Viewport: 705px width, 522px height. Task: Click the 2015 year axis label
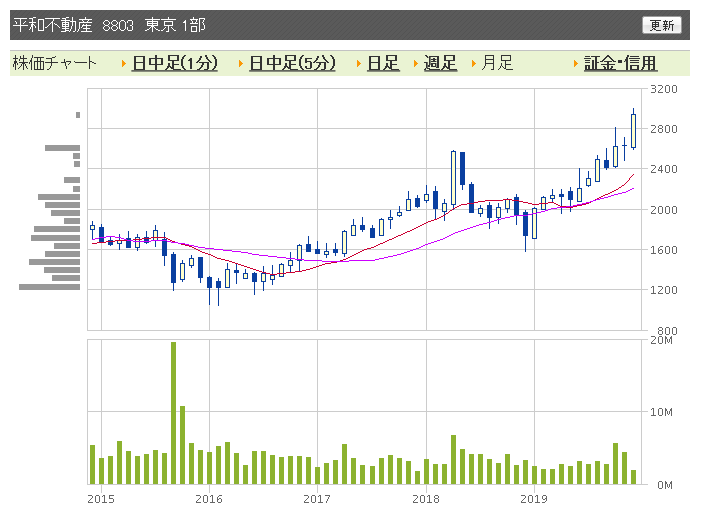coord(101,499)
